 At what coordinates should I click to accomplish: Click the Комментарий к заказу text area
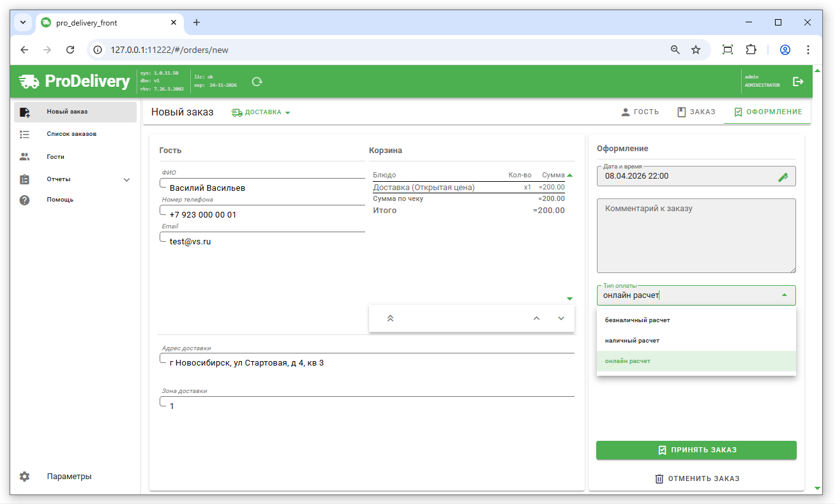coord(696,236)
